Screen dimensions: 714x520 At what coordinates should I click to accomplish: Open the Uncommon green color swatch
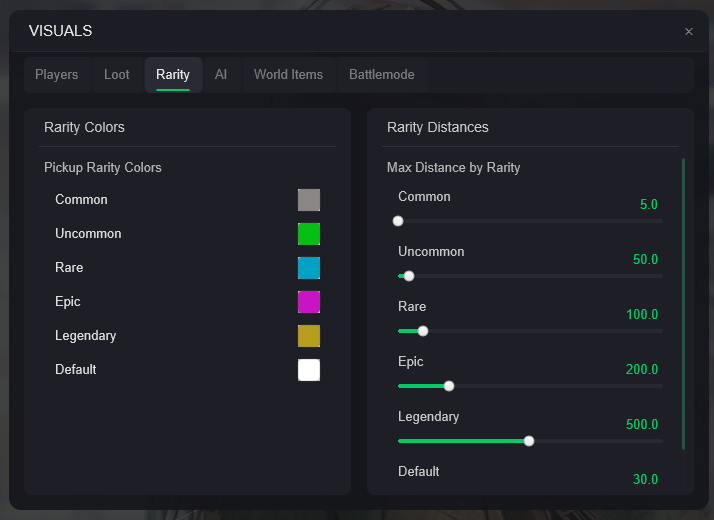coord(309,234)
